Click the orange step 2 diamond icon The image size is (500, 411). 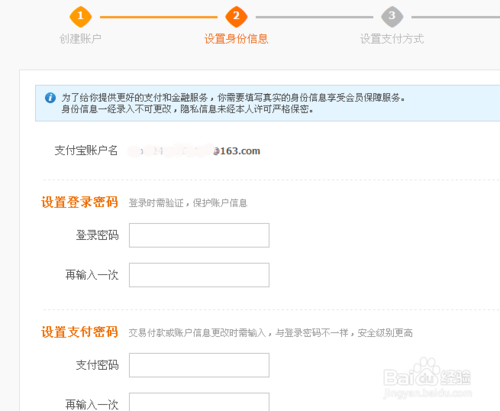click(236, 16)
